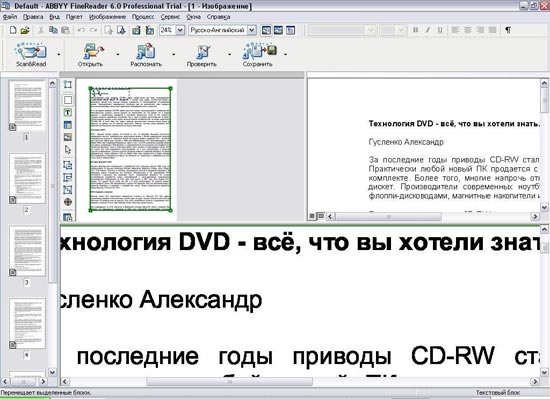Toggle Underline formatting
Viewport: 550px width, 399px height.
pyautogui.click(x=440, y=30)
